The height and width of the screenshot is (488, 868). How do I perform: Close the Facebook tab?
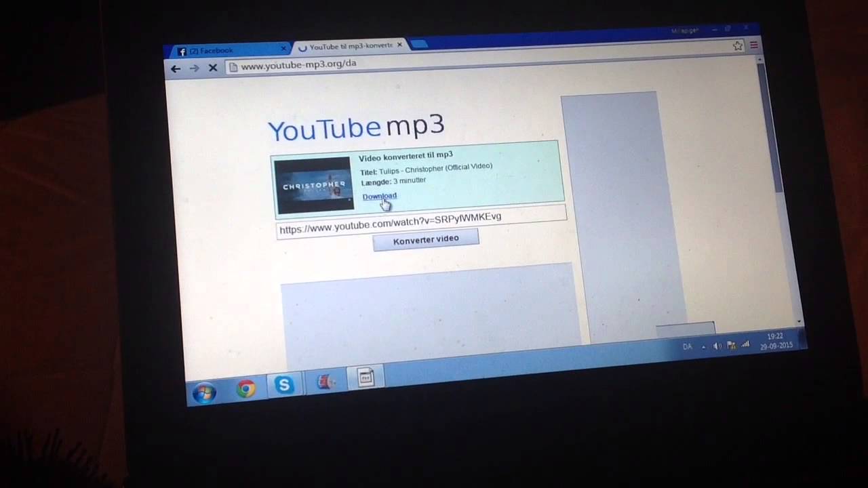(283, 48)
